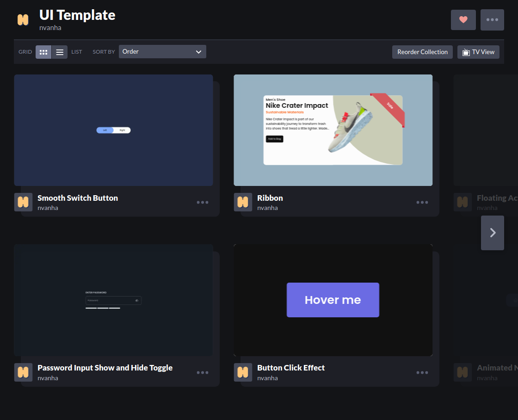Open Password Input Show and Hide Toggle title

[x=105, y=368]
